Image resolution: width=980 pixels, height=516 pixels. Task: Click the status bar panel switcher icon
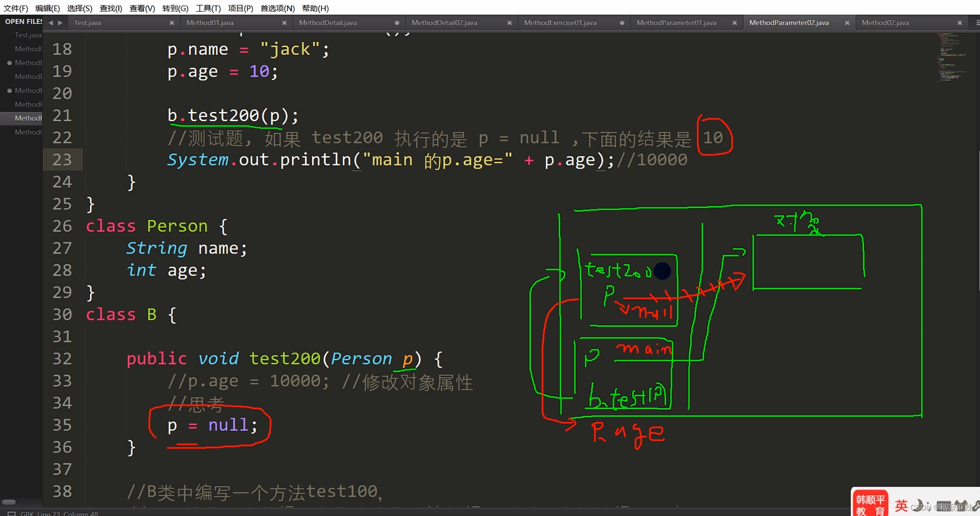(x=11, y=513)
